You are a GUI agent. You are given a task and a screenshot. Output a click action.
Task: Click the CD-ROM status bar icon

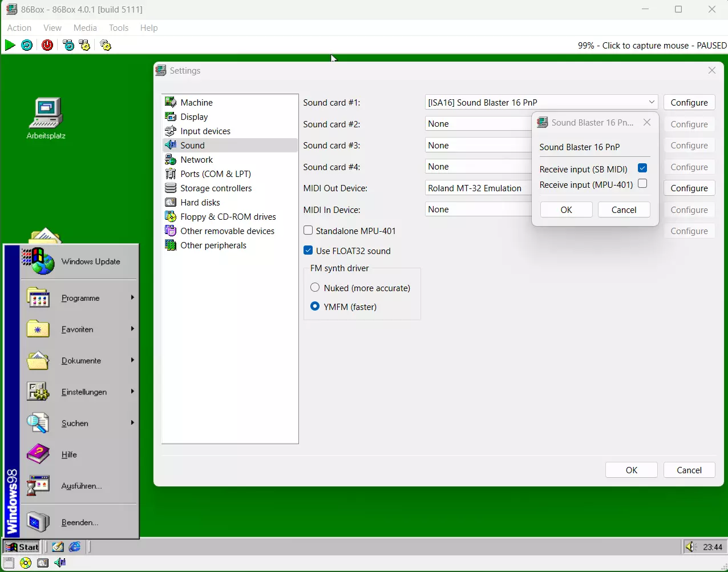pyautogui.click(x=26, y=563)
